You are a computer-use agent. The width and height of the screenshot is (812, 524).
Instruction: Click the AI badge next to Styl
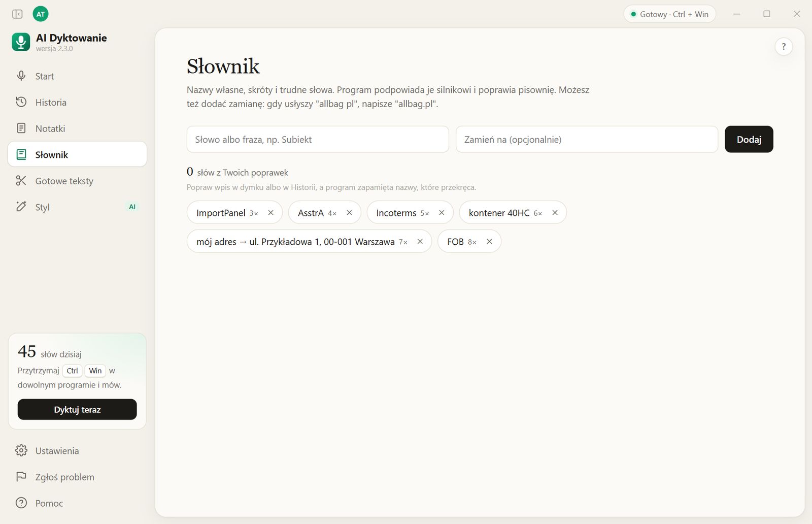[x=132, y=207]
